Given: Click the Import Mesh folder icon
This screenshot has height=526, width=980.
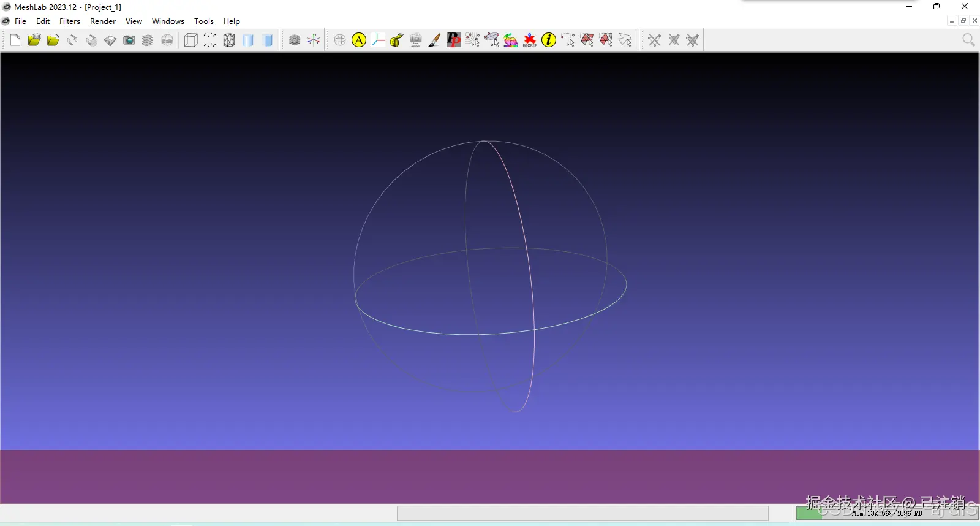Looking at the screenshot, I should (x=53, y=40).
